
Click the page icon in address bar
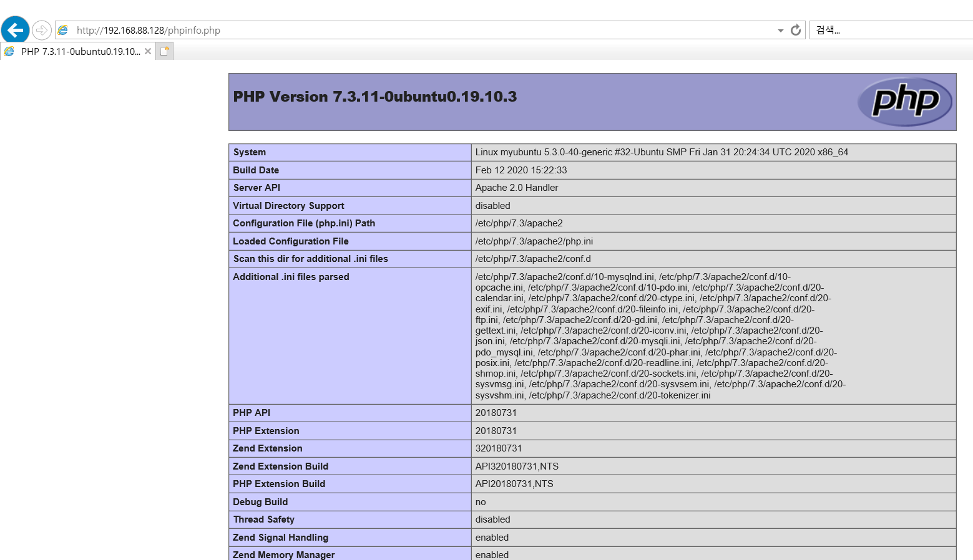pos(63,30)
